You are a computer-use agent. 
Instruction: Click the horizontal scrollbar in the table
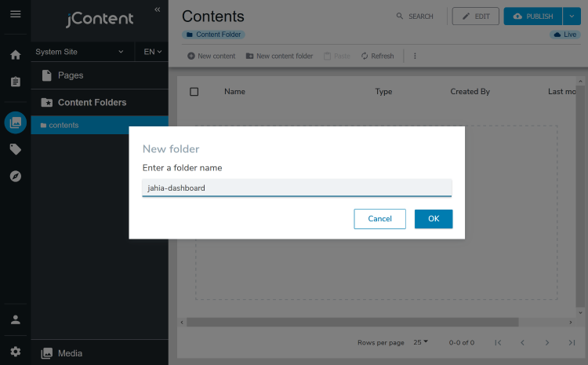[x=353, y=322]
